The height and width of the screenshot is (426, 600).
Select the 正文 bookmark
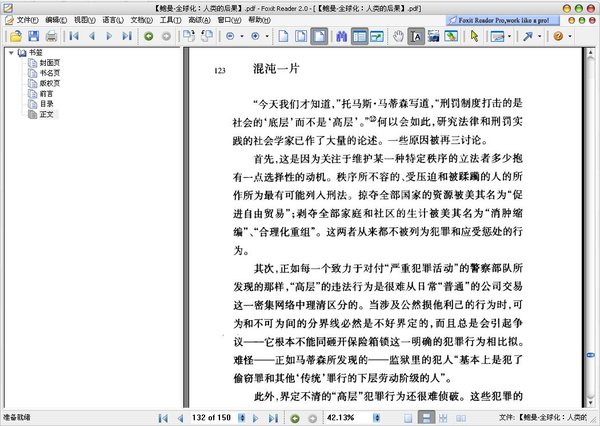point(46,114)
